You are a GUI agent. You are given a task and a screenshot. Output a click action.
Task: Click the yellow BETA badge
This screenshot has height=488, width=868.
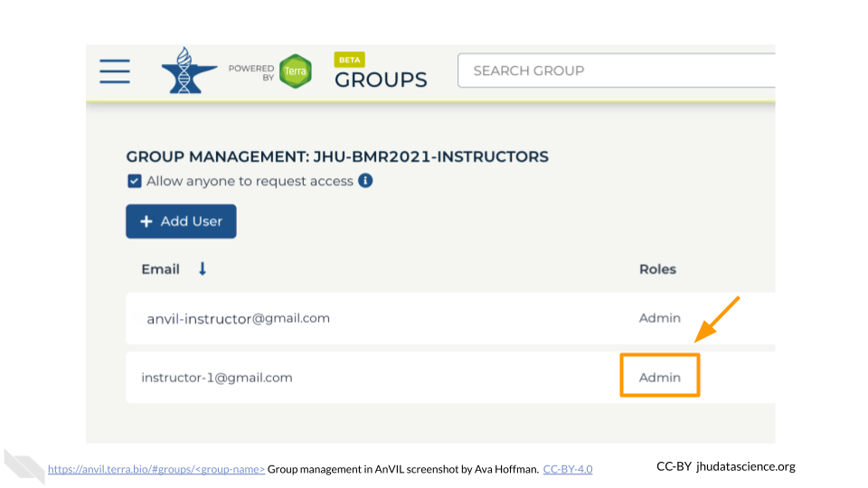(x=349, y=60)
